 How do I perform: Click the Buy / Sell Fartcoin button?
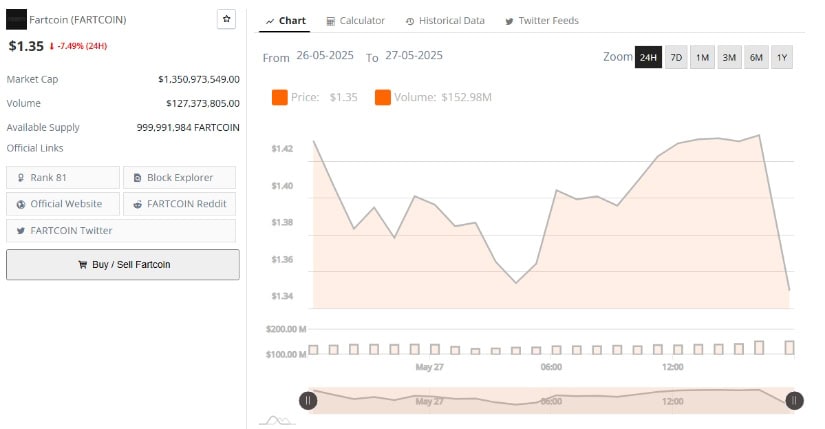tap(123, 264)
